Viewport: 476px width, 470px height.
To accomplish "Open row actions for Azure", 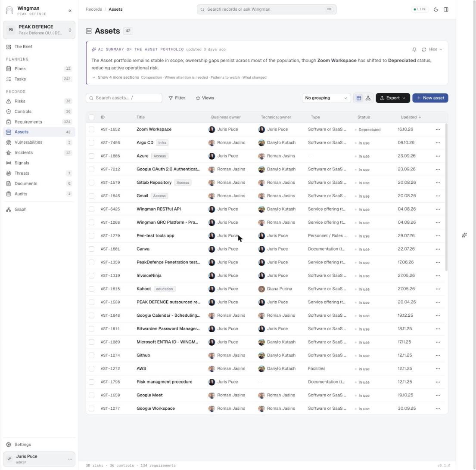I will 438,156.
